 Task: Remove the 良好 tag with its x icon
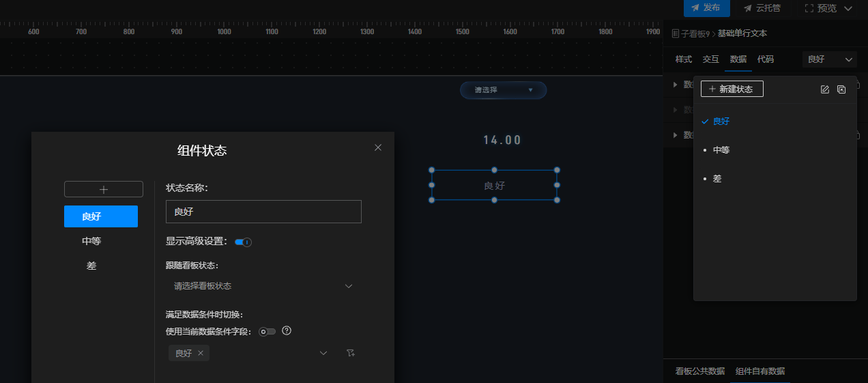(x=201, y=353)
